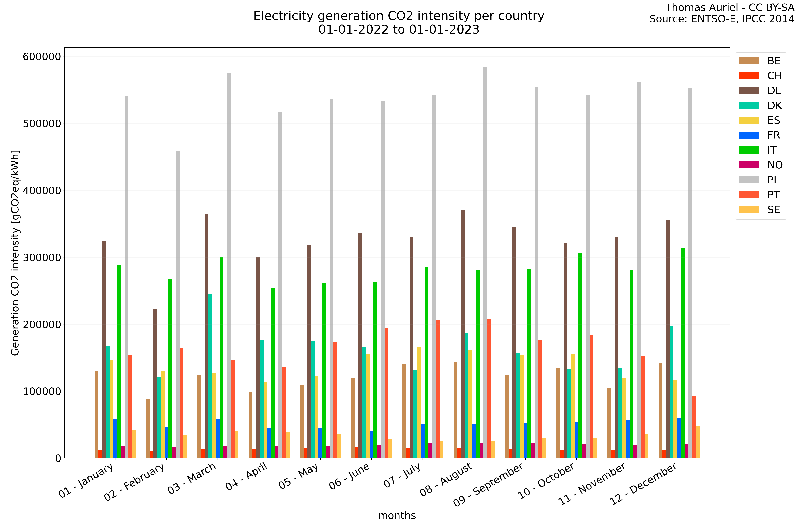This screenshot has width=798, height=532.
Task: Click the BE legend color swatch
Action: 749,61
